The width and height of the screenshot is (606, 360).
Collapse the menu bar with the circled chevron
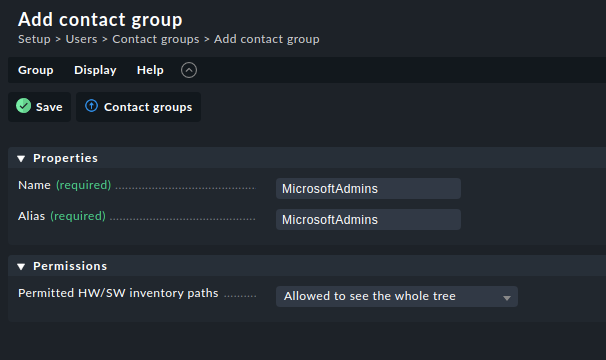[189, 70]
